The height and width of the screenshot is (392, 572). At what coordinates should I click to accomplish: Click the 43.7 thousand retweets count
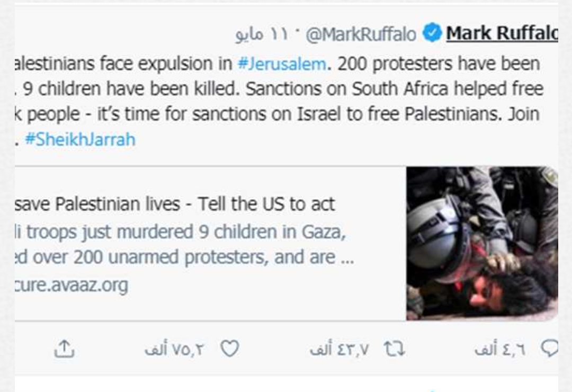[x=339, y=349]
